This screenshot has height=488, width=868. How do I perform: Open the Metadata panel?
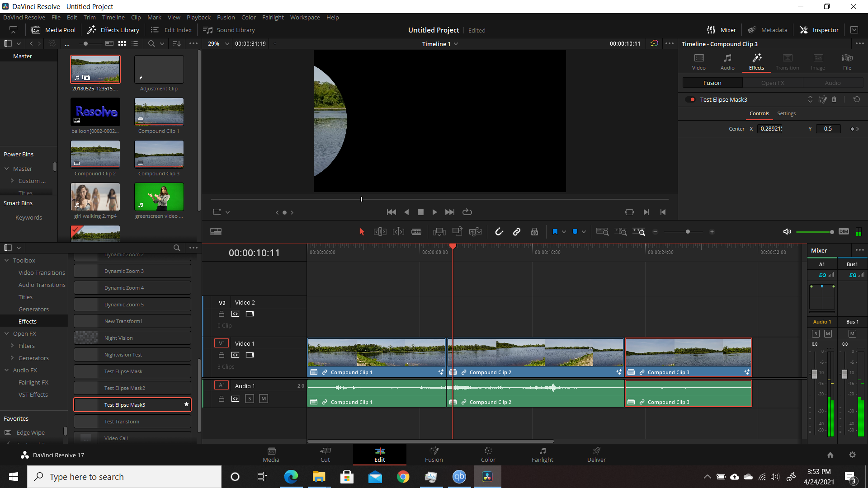tap(767, 30)
